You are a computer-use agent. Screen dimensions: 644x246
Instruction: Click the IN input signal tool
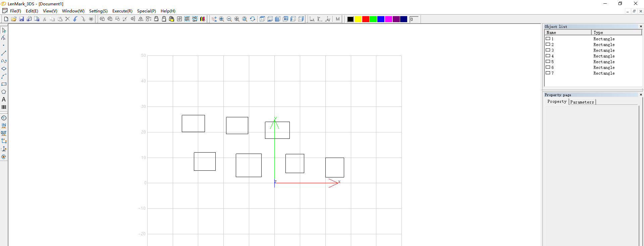[x=4, y=126]
